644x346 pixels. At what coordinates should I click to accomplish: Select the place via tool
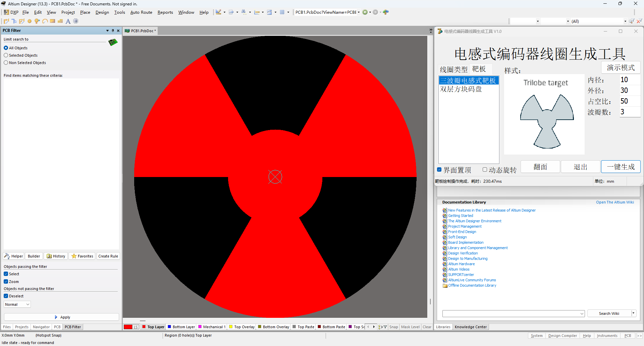[x=37, y=21]
